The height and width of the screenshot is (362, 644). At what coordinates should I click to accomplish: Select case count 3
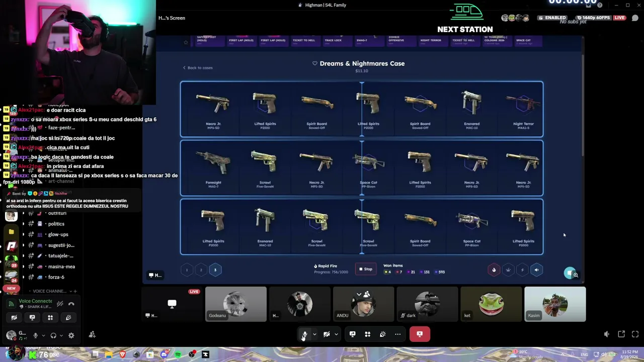pyautogui.click(x=215, y=270)
